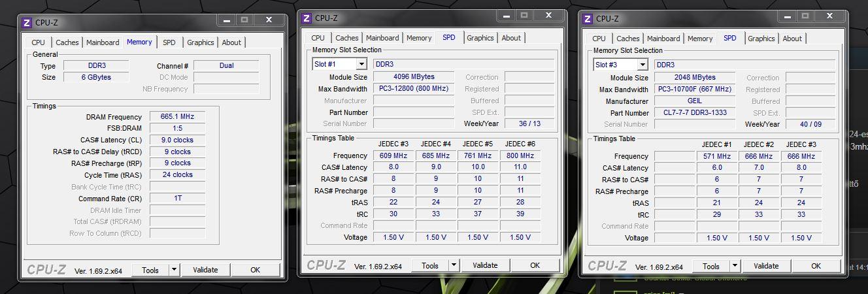
Task: Click the DRAM Frequency value 665.1 MHz
Action: click(177, 117)
